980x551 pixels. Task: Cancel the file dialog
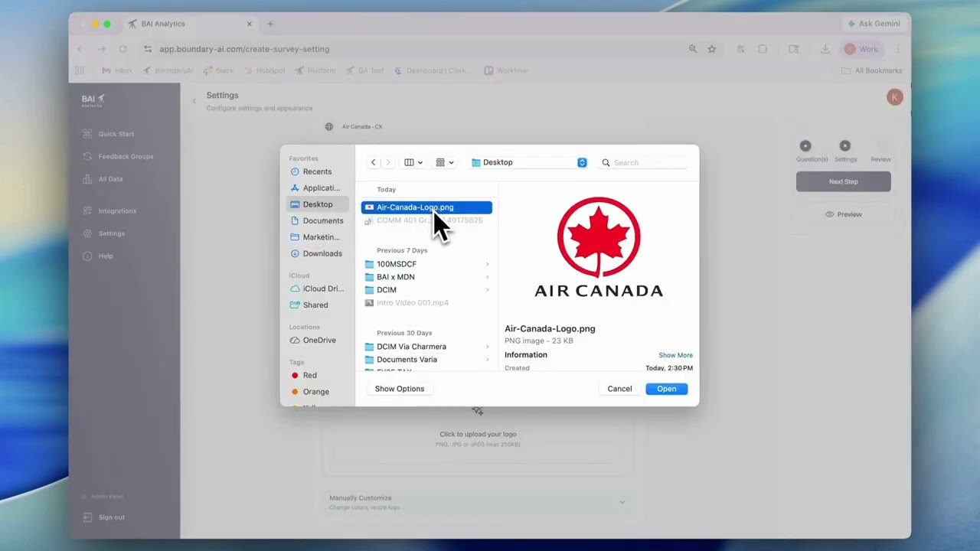[619, 389]
